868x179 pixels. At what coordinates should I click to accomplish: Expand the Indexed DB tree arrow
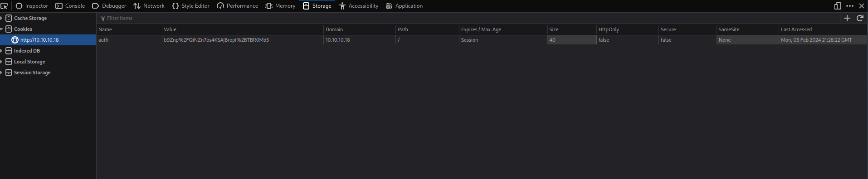pos(2,51)
